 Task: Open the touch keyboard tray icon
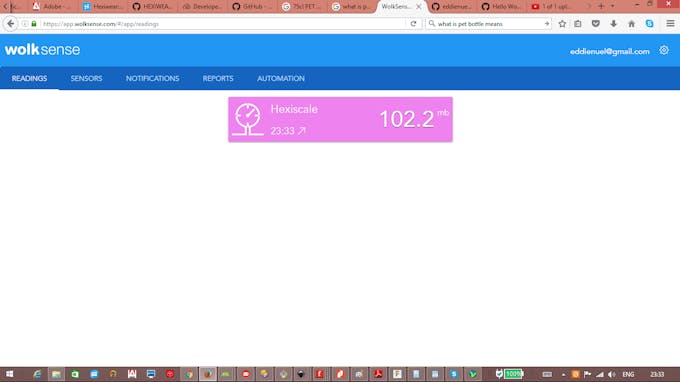click(x=547, y=374)
